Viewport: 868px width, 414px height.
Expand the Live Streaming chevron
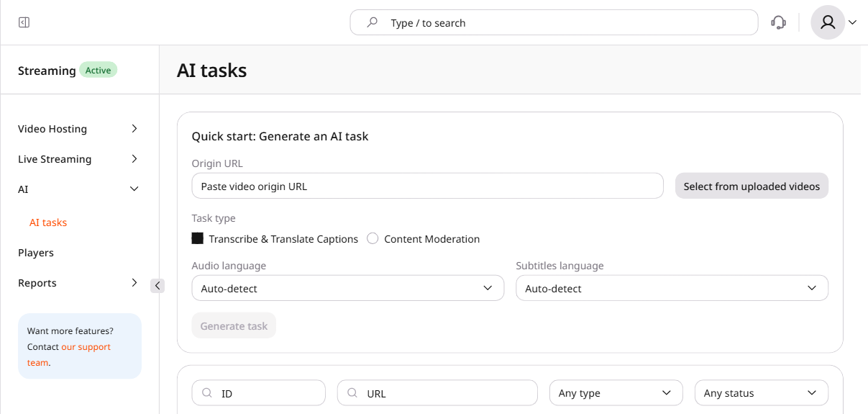pos(134,159)
